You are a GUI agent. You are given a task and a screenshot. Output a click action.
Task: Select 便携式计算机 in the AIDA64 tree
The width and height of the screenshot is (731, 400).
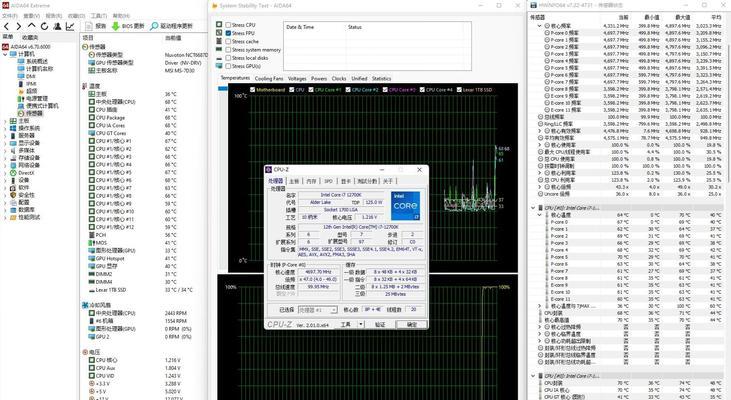(x=38, y=106)
